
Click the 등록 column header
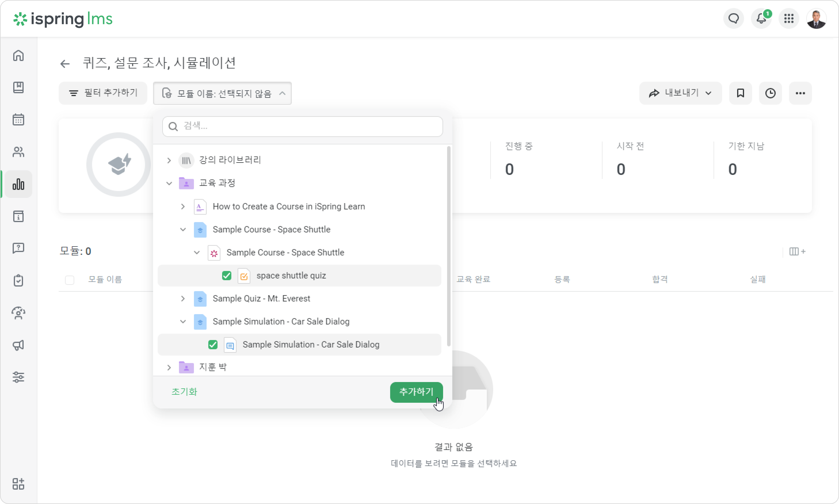pyautogui.click(x=562, y=279)
